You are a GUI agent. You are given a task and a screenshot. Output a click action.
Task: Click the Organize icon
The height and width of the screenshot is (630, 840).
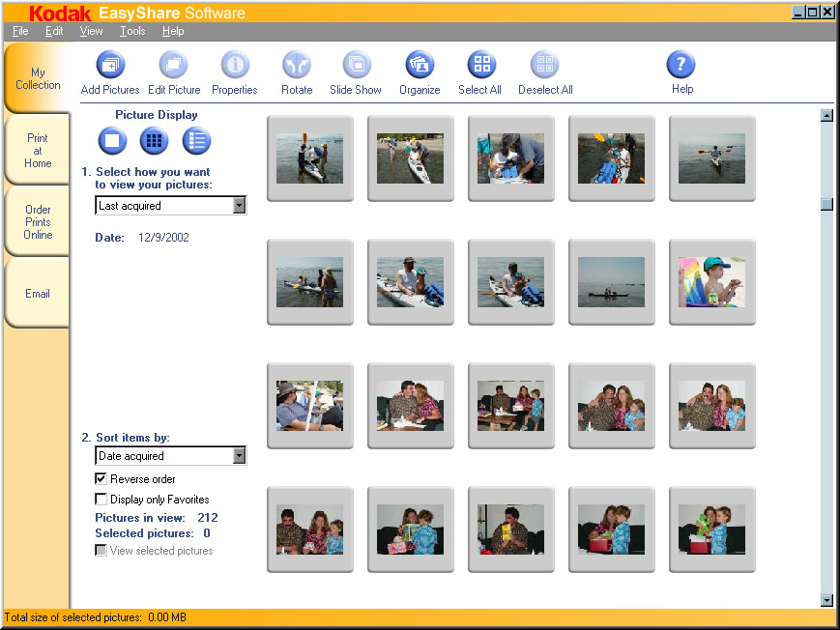pos(420,66)
